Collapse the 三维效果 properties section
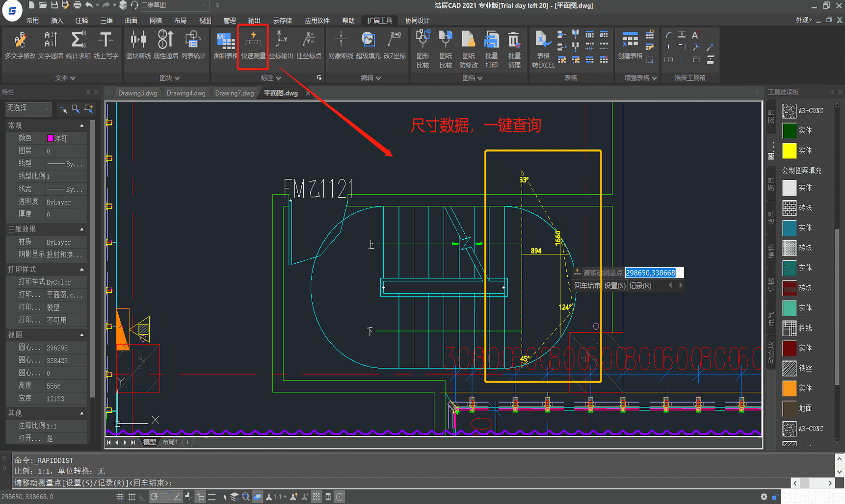Image resolution: width=845 pixels, height=504 pixels. (x=82, y=229)
